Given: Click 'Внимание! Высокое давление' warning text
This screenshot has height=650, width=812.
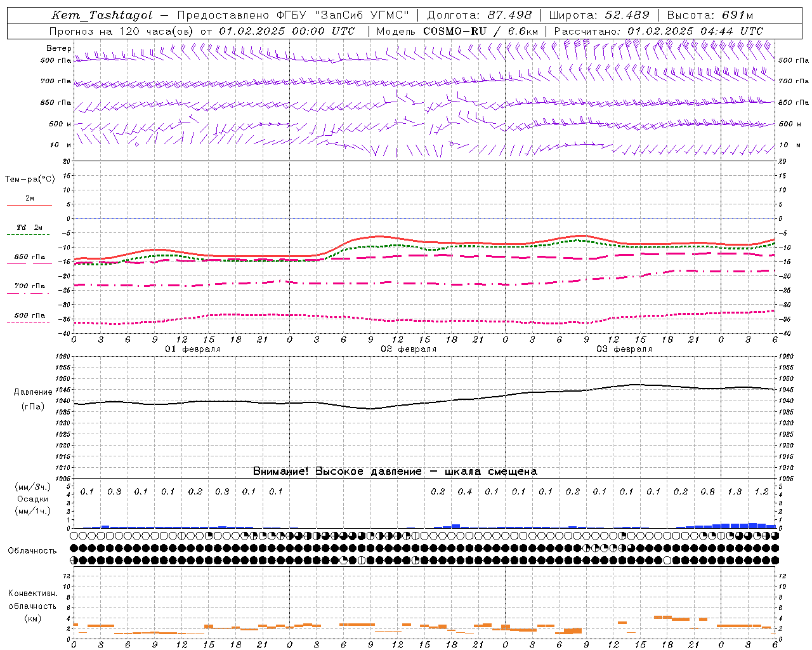Looking at the screenshot, I should click(337, 472).
